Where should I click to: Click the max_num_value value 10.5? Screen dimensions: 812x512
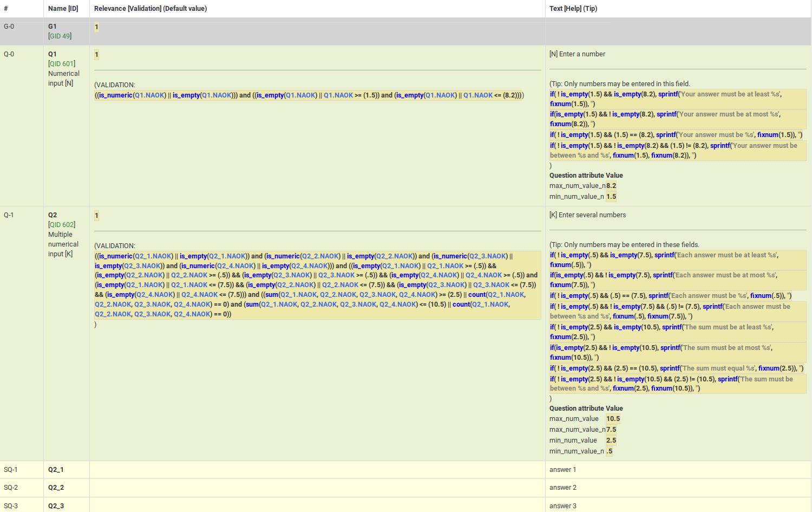613,418
